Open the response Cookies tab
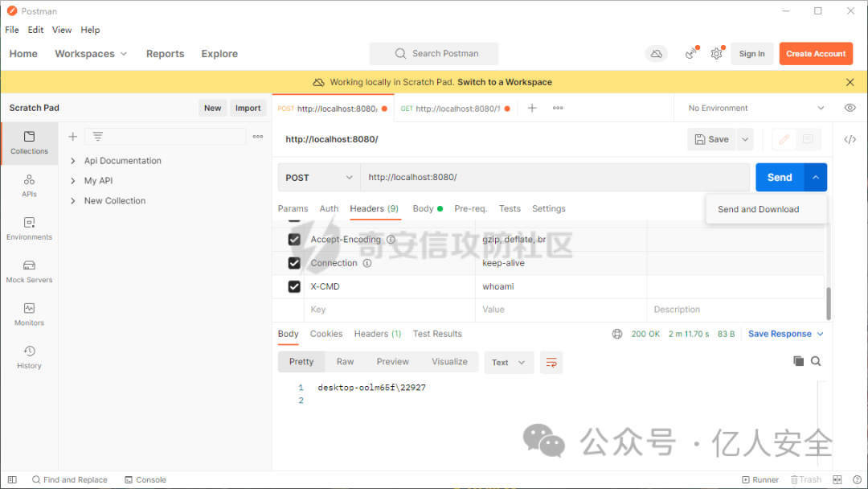Viewport: 868px width, 489px height. [326, 334]
